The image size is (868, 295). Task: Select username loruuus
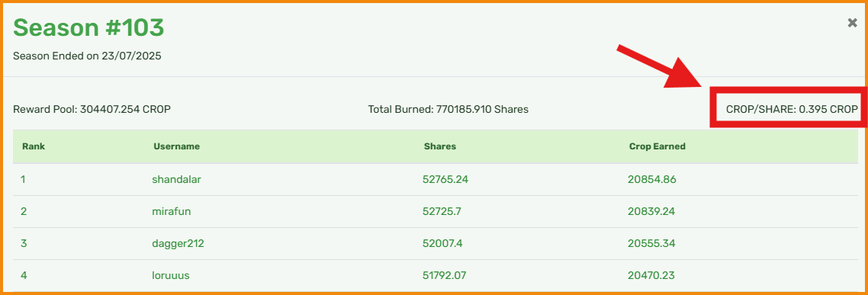tap(171, 275)
